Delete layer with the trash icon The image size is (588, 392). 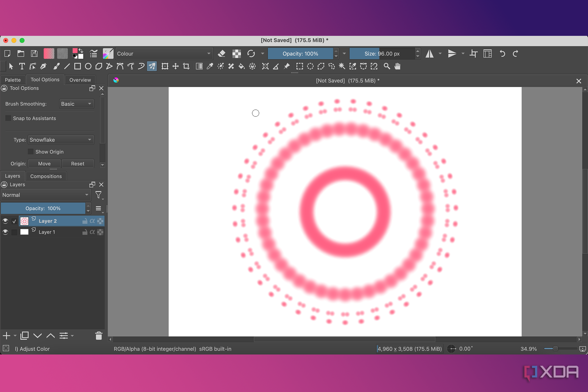[99, 335]
